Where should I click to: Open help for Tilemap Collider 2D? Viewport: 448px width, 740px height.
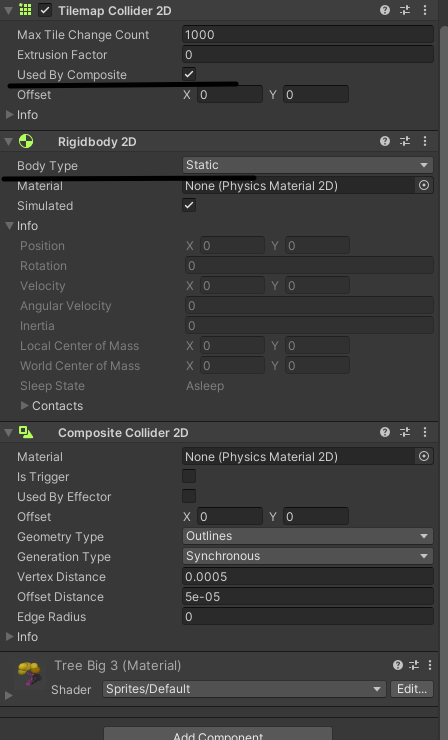click(x=385, y=10)
